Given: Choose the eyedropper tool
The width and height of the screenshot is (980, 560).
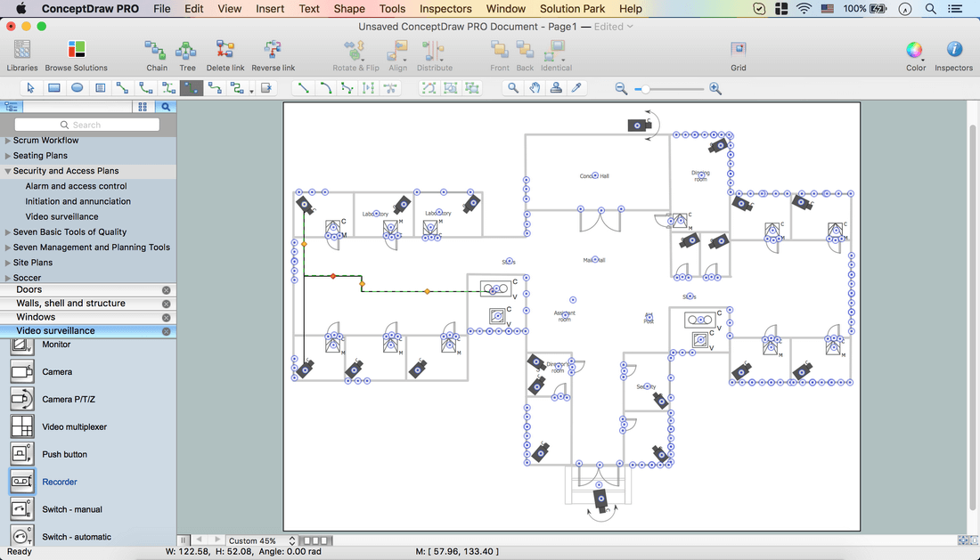Looking at the screenshot, I should pyautogui.click(x=576, y=88).
